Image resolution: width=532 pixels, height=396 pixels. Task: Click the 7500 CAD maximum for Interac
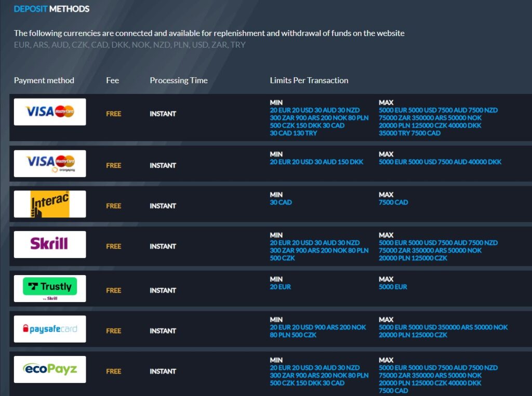pyautogui.click(x=394, y=202)
